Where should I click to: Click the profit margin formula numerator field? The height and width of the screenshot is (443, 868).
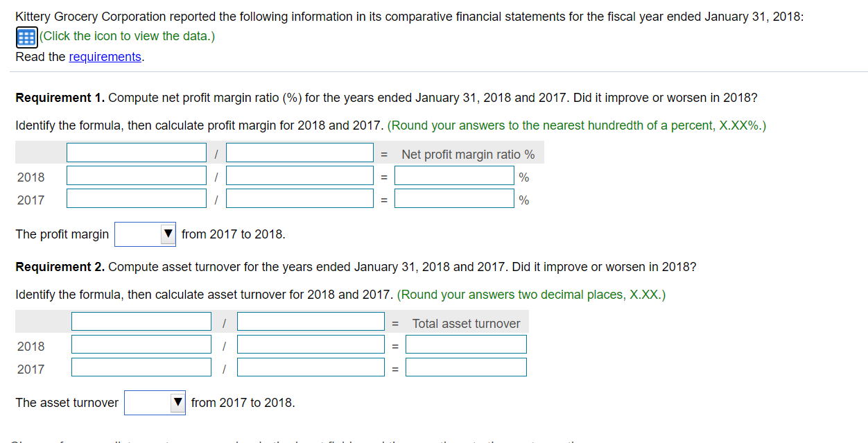(x=136, y=152)
